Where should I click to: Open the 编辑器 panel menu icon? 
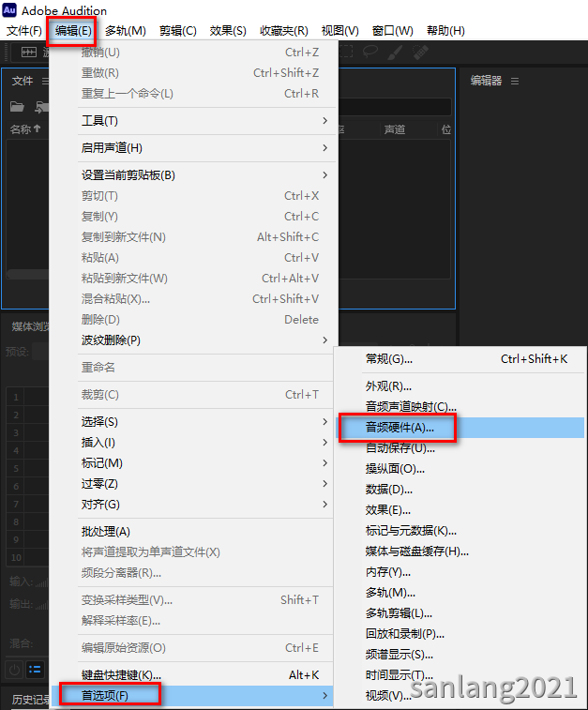(515, 81)
